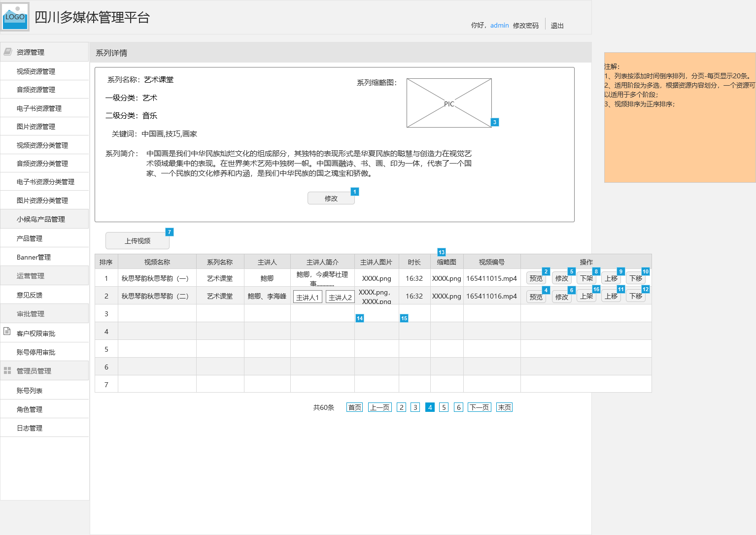The image size is (756, 535).
Task: Click 上移 for row 2 video
Action: click(611, 296)
